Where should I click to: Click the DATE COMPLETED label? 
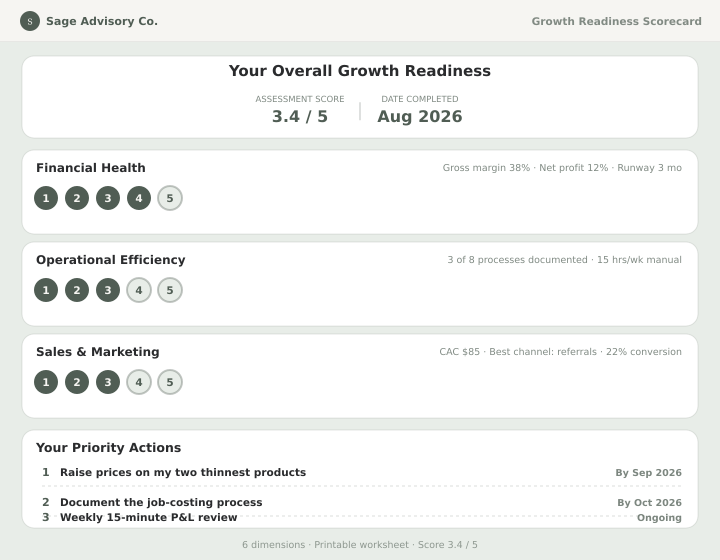420,99
